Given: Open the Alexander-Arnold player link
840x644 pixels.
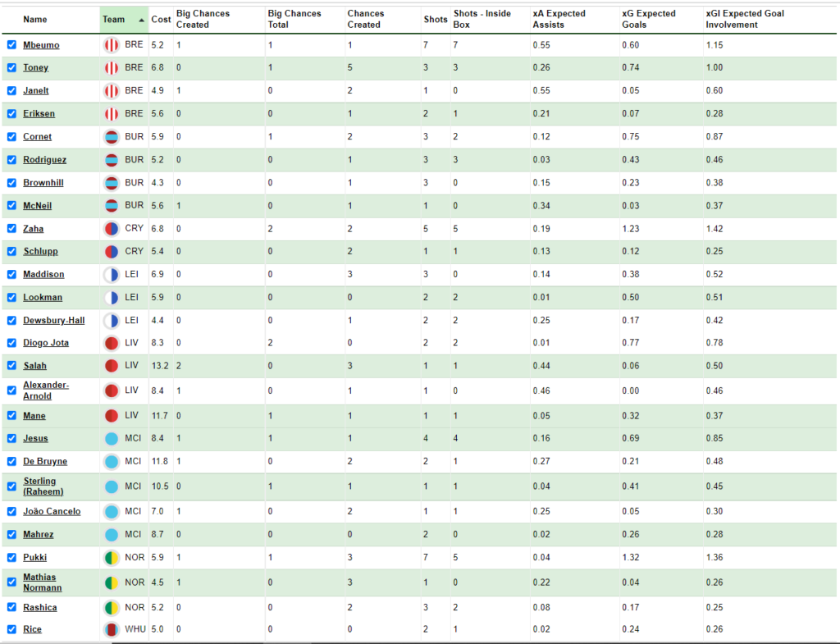Looking at the screenshot, I should tap(46, 391).
